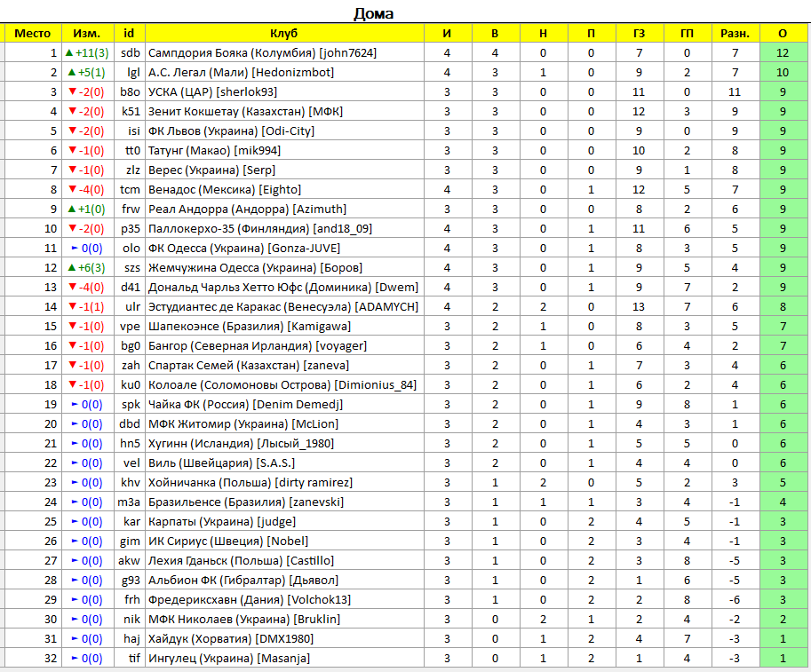Select 'Эстудиантес де Каракас' club cell
Image resolution: width=811 pixels, height=672 pixels.
click(x=284, y=307)
